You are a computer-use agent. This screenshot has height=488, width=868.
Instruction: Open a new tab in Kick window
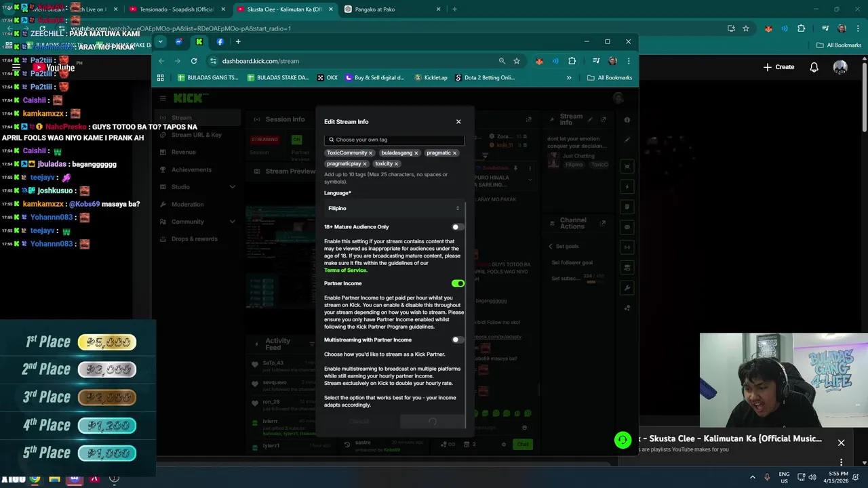click(x=238, y=42)
